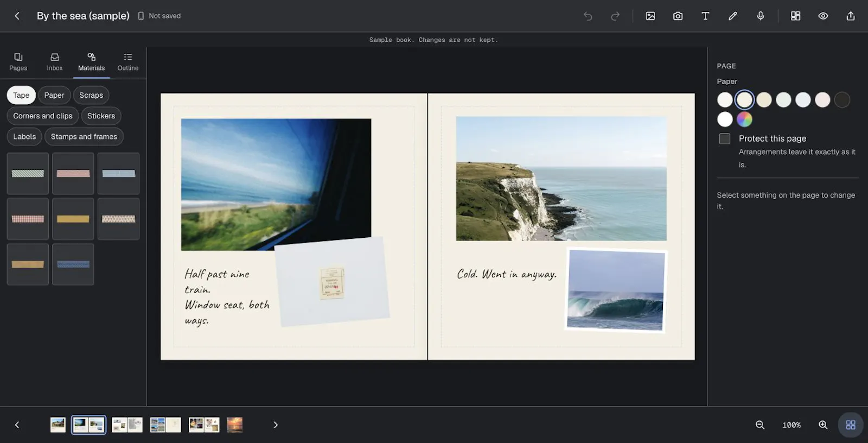Click the redo arrow icon

click(x=615, y=16)
